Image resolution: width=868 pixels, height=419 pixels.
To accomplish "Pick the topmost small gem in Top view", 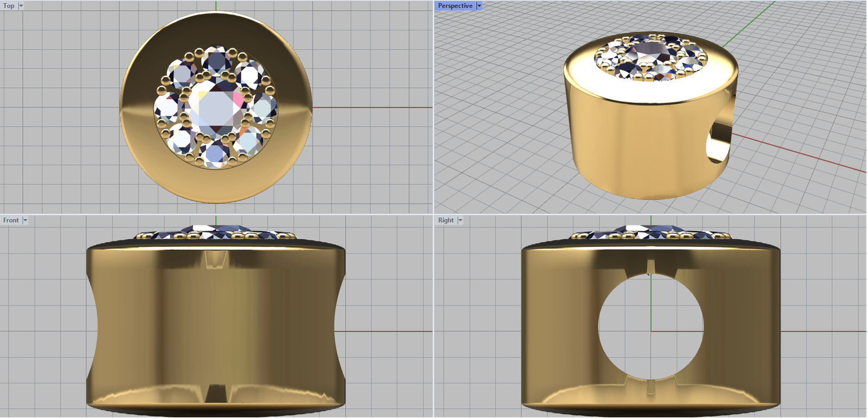I will coord(216,59).
